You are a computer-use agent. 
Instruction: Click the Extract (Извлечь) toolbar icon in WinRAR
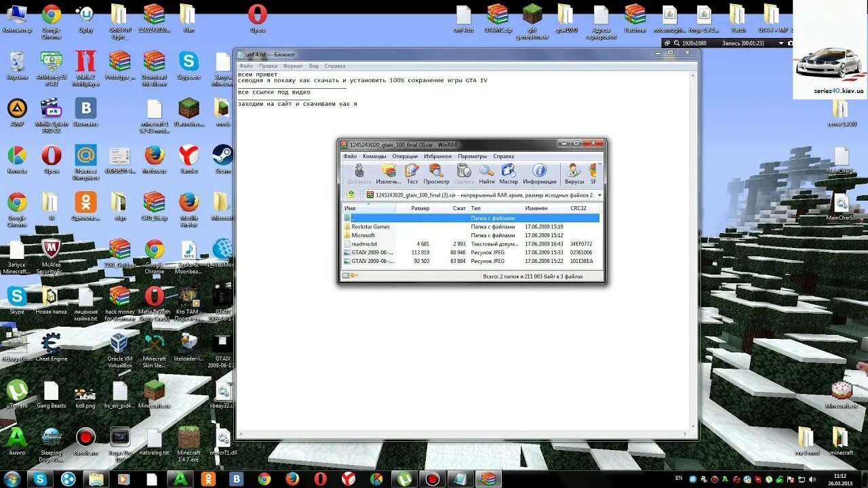tap(389, 174)
